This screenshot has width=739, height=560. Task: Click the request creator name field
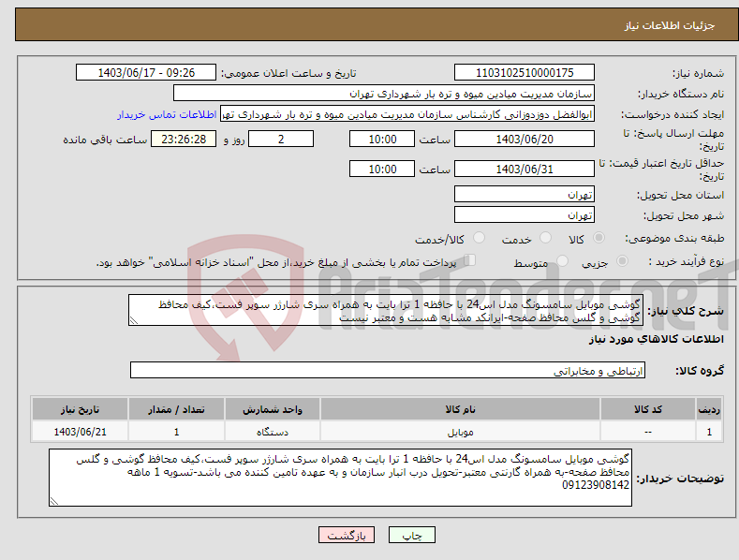pos(407,114)
